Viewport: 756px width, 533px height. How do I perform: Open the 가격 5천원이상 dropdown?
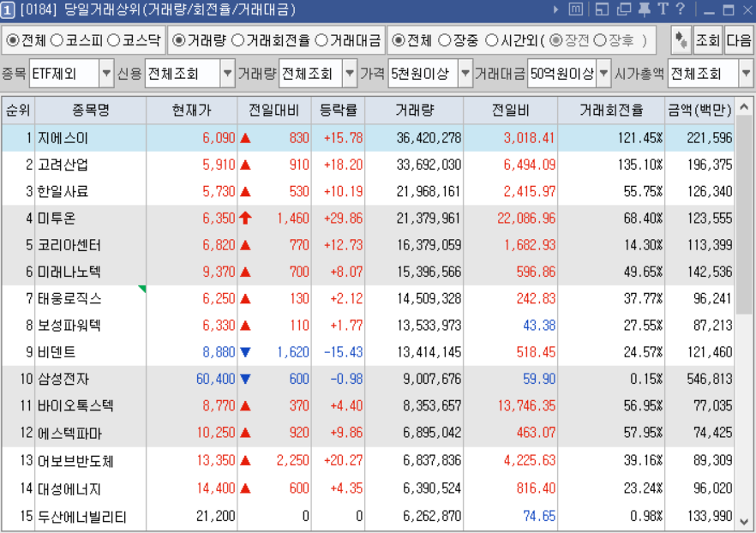coord(465,73)
